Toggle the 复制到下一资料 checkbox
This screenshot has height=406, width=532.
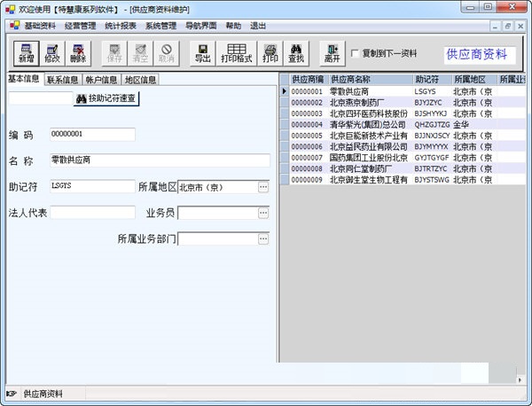pos(355,53)
